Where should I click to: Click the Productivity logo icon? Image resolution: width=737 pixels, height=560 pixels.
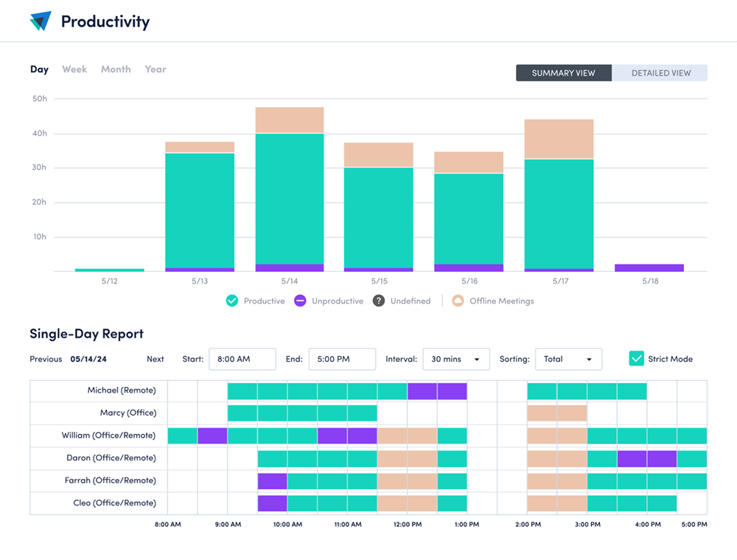[41, 21]
